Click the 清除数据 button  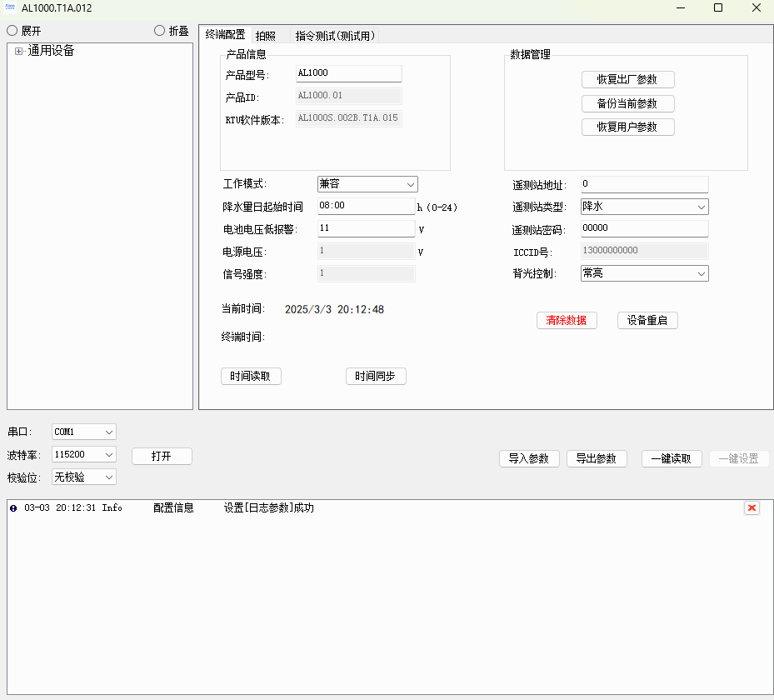[x=566, y=321]
